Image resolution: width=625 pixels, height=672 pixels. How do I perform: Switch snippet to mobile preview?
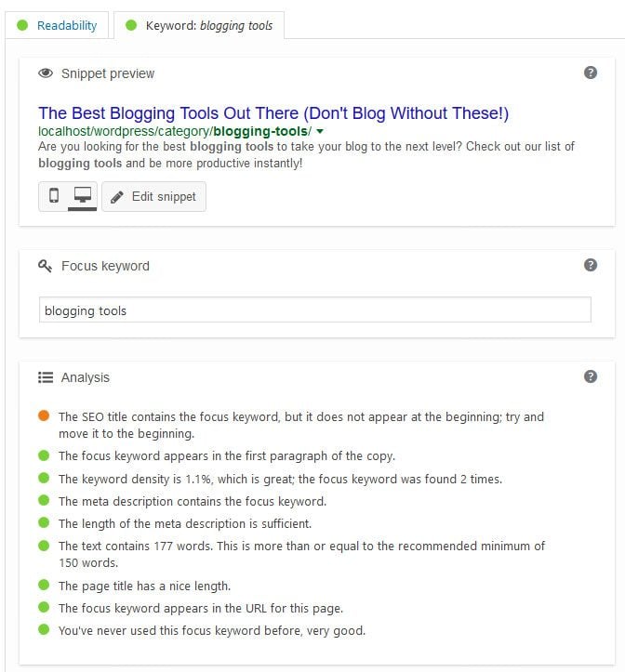[54, 196]
